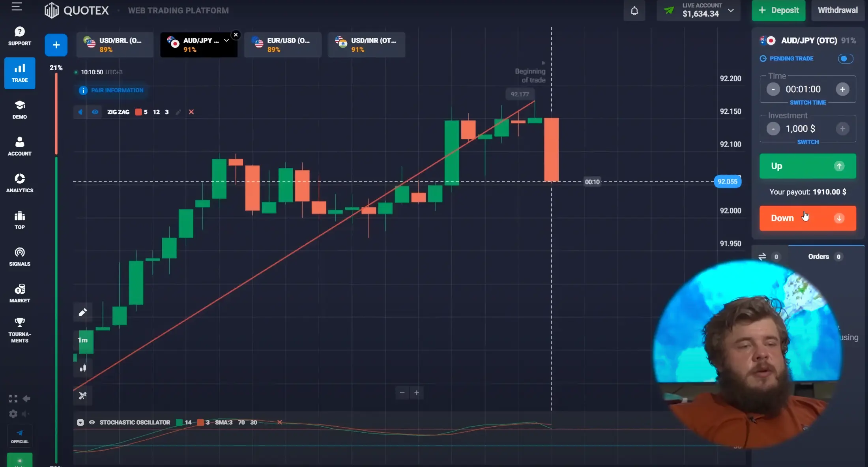Open the Demo sidebar item
Screen dimensions: 868x467
pos(20,109)
